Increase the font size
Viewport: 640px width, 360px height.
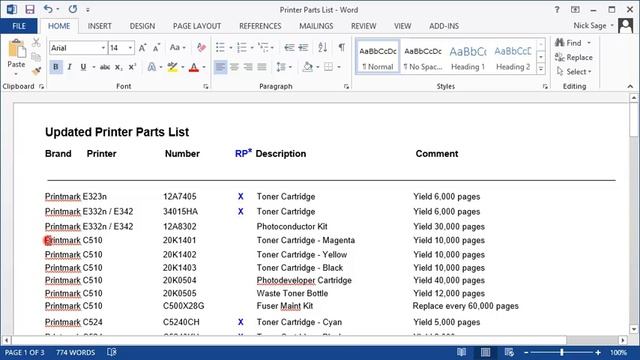point(142,48)
